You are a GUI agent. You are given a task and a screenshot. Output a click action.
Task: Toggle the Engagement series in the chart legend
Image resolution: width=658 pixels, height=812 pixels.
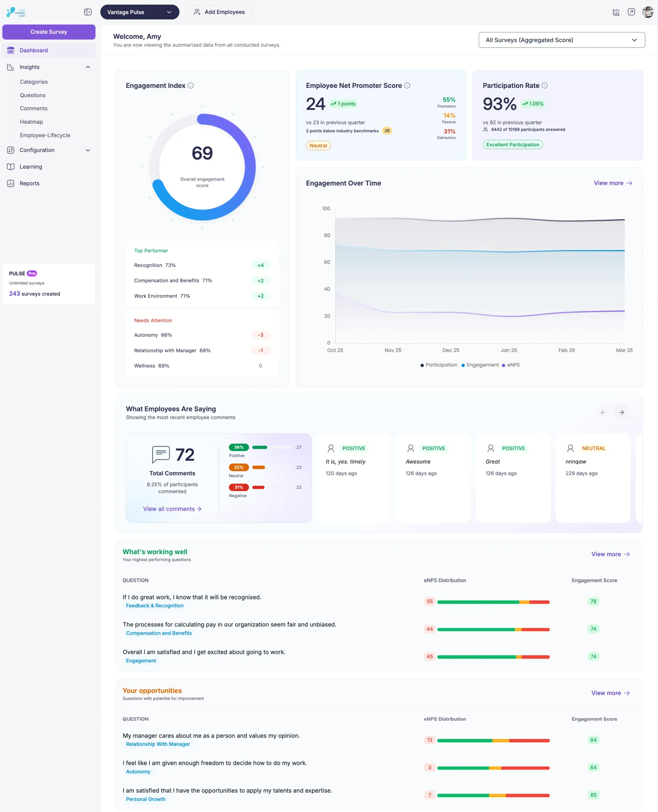[x=480, y=365]
